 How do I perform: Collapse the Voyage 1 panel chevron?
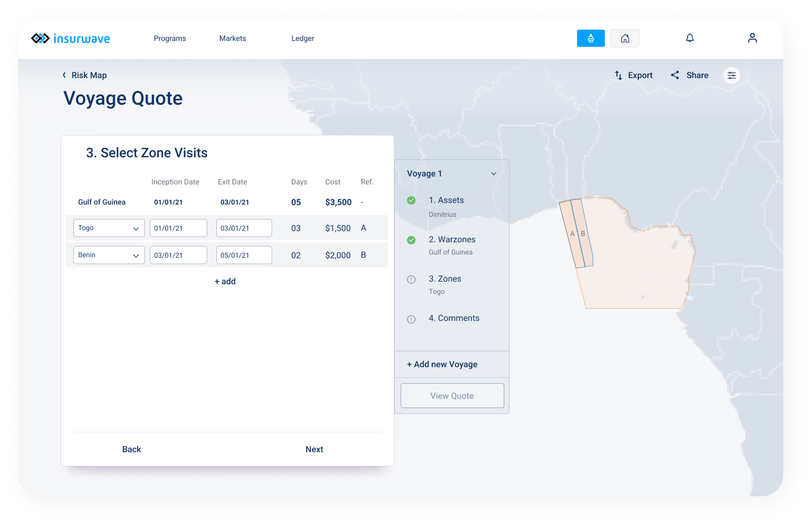coord(494,174)
